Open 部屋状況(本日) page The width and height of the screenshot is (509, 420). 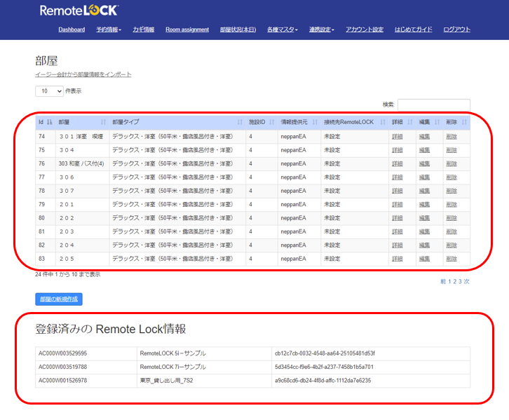(238, 29)
